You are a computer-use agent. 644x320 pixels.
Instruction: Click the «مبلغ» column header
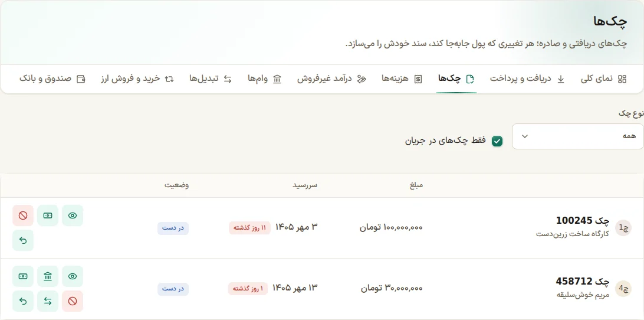416,185
